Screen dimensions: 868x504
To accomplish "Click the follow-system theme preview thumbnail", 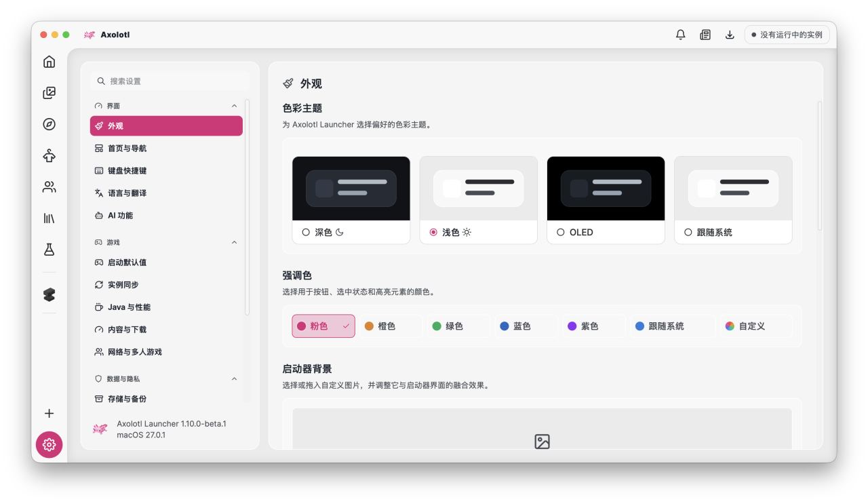I will [x=734, y=189].
